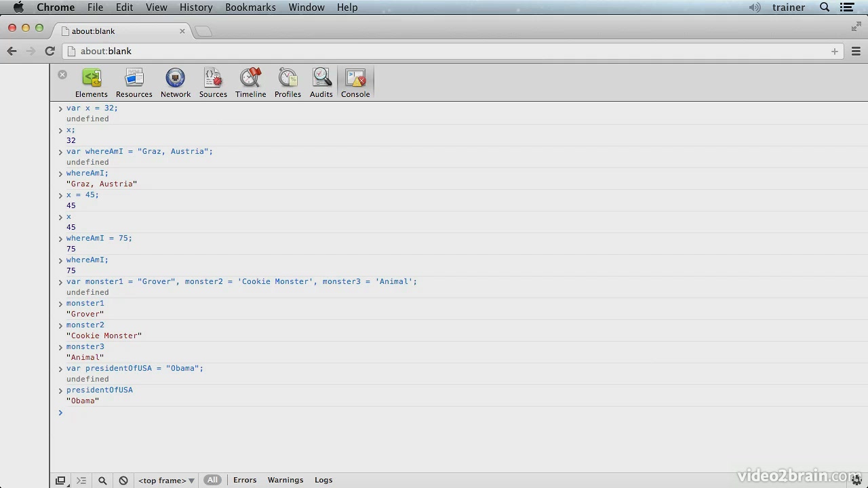The width and height of the screenshot is (868, 488).
Task: Open the Resources panel
Action: point(134,83)
